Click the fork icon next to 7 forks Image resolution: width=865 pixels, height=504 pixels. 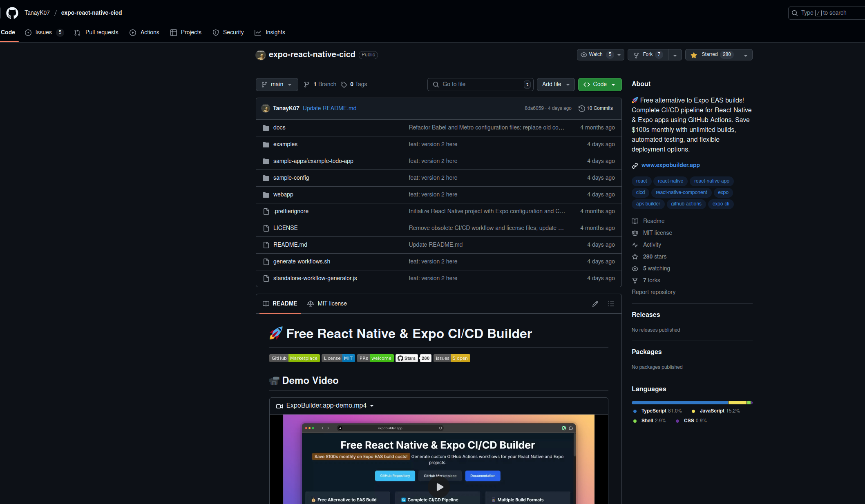click(635, 281)
